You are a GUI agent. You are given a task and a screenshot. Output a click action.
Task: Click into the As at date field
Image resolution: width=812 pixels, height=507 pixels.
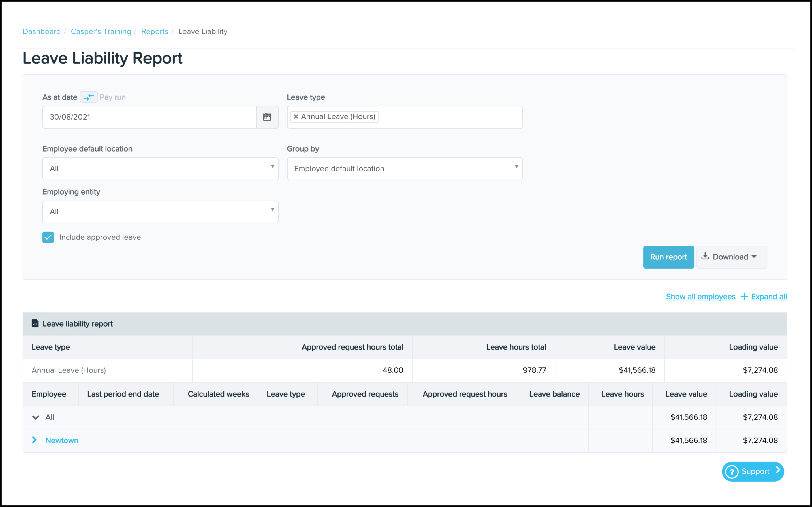tap(149, 117)
